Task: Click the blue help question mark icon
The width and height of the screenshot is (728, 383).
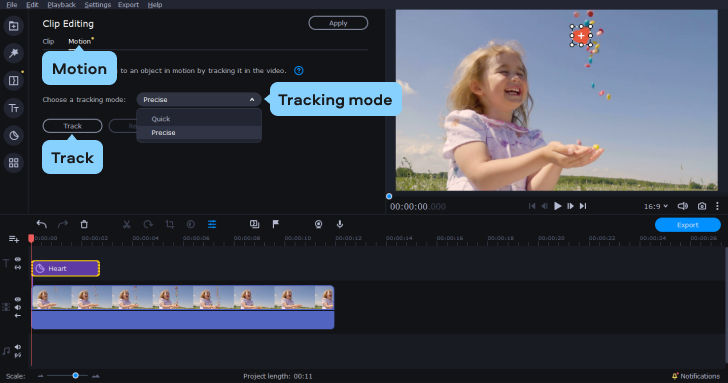Action: click(299, 71)
